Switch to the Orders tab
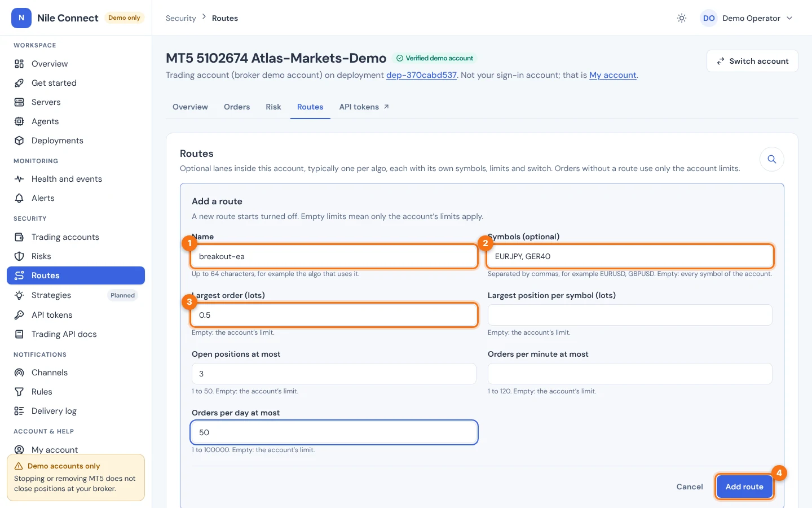The image size is (812, 508). [237, 107]
